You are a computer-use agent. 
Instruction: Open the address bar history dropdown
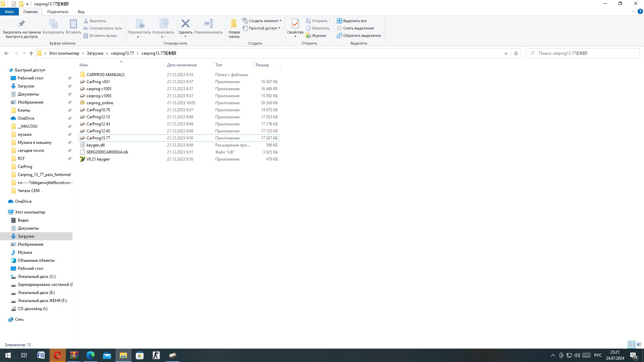click(506, 53)
